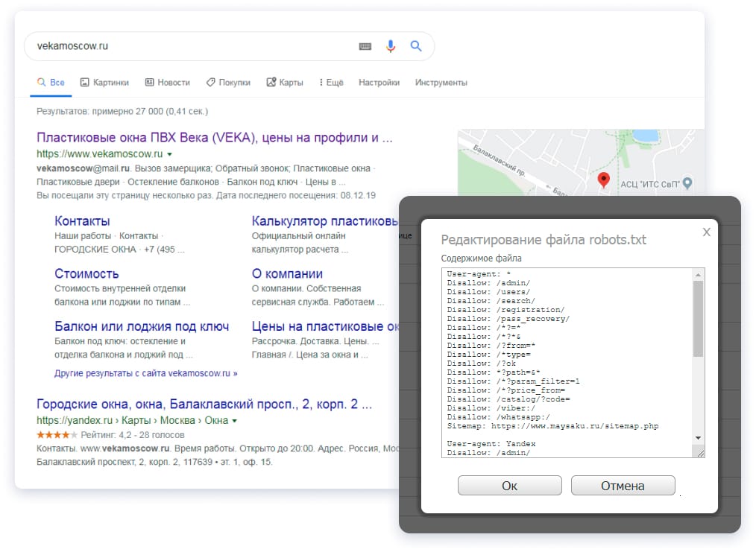This screenshot has width=756, height=552.
Task: Click the red map pin marker
Action: (603, 180)
